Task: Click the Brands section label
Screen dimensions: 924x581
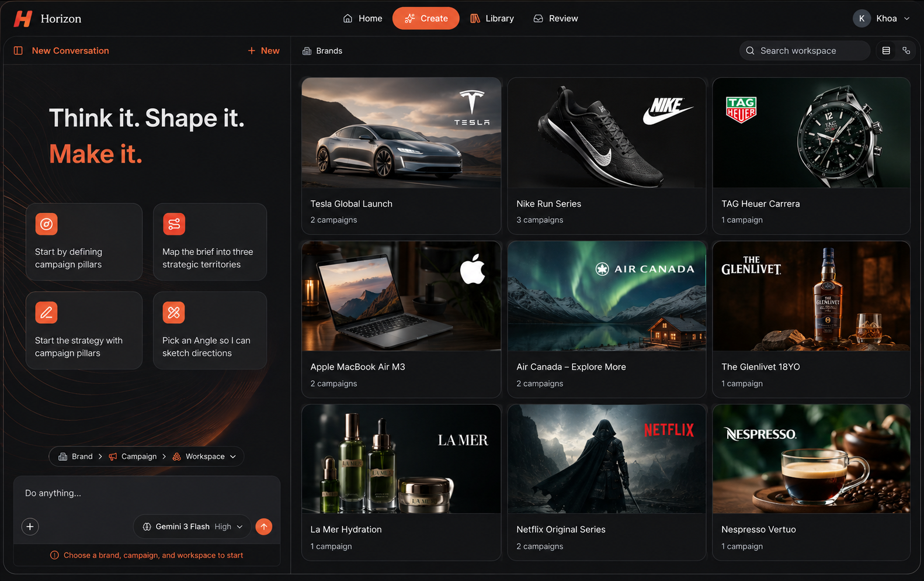Action: 329,51
